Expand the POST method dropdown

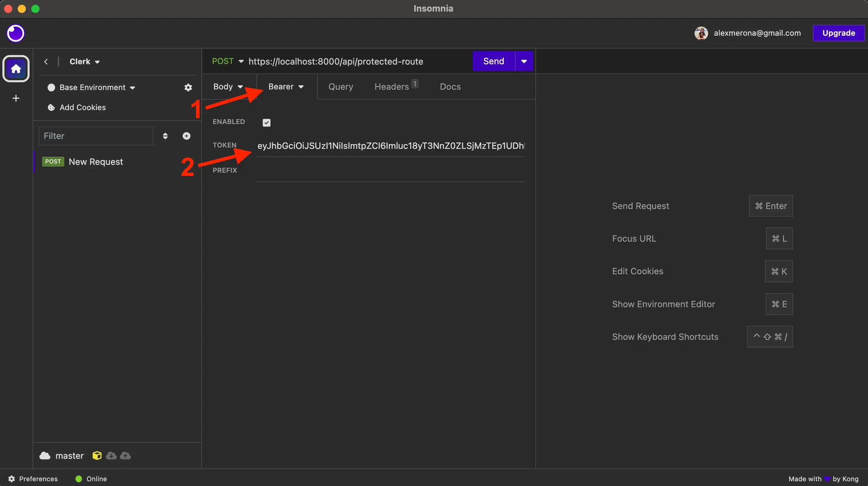pos(228,61)
